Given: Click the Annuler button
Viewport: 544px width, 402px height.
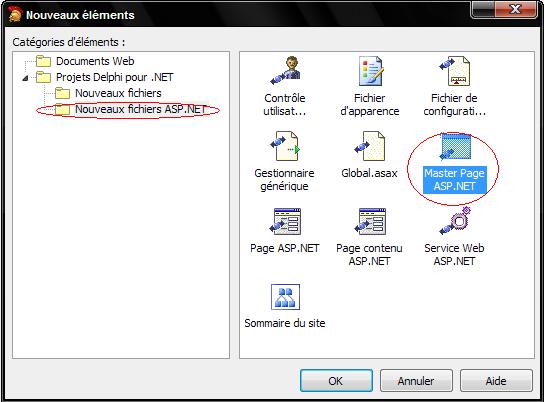Looking at the screenshot, I should (416, 380).
